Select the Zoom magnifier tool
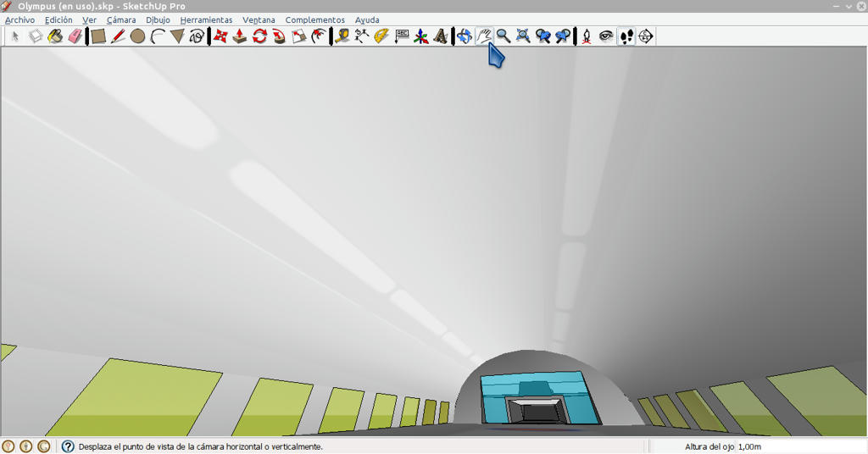 tap(504, 36)
